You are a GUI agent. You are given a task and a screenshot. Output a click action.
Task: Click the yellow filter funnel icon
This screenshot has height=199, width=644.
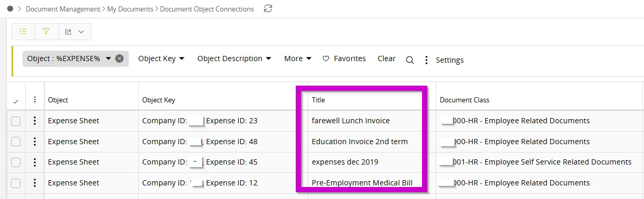(46, 31)
